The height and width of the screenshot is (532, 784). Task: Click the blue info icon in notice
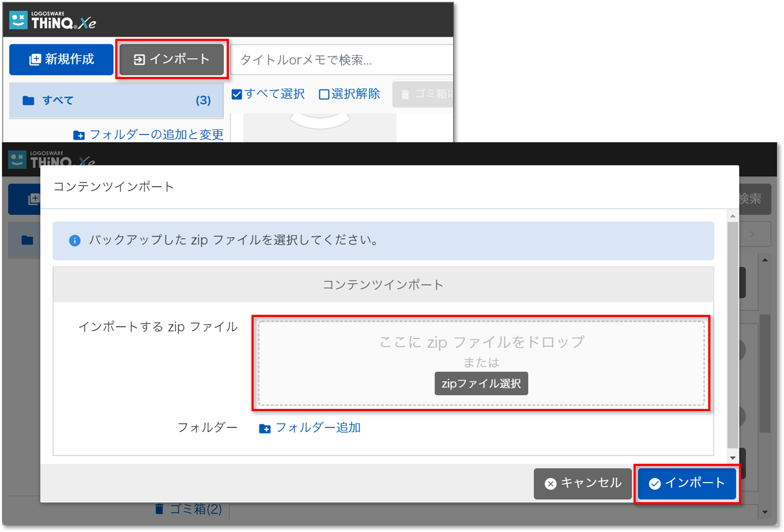click(x=74, y=241)
